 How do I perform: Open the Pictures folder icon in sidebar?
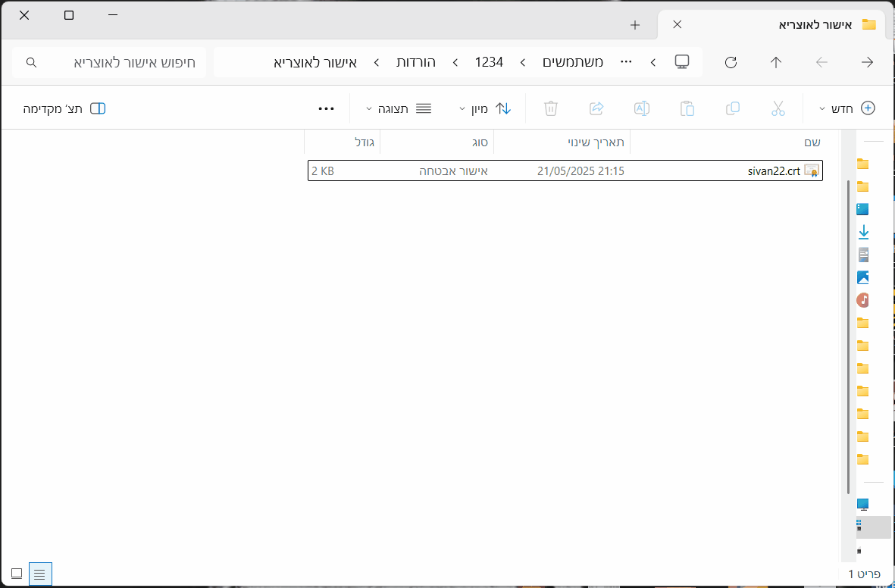[x=862, y=277]
